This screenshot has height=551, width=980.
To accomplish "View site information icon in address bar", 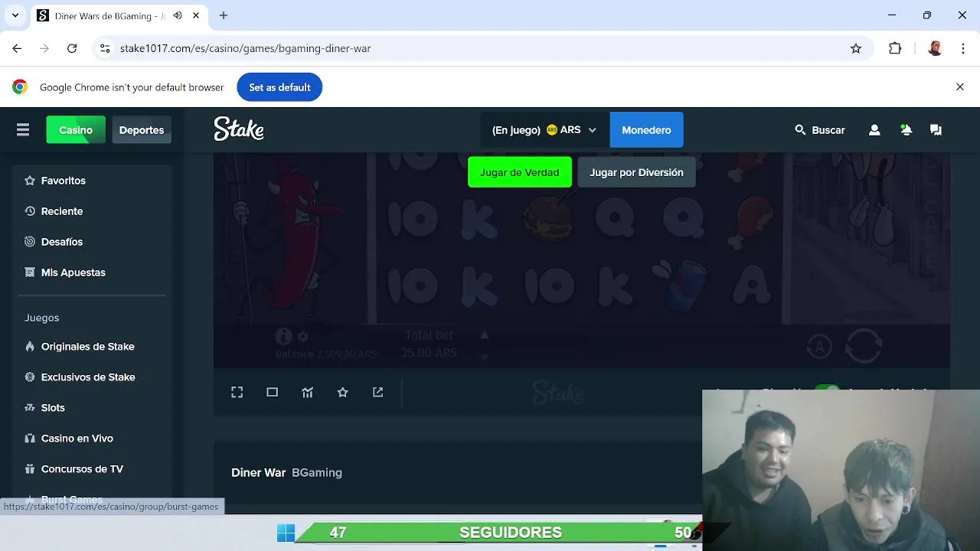I will click(105, 48).
